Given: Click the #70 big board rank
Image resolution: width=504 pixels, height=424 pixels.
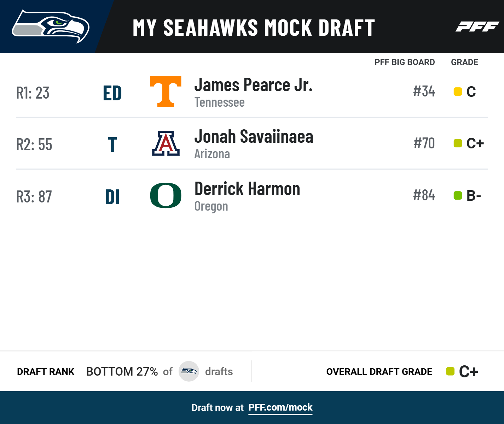Looking at the screenshot, I should pos(424,143).
